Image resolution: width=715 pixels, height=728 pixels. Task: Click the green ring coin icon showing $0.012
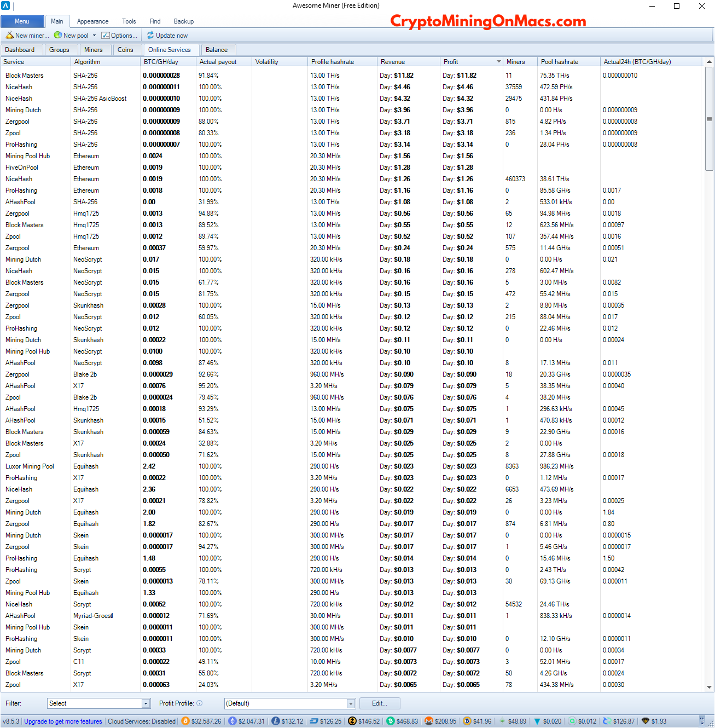(x=572, y=721)
